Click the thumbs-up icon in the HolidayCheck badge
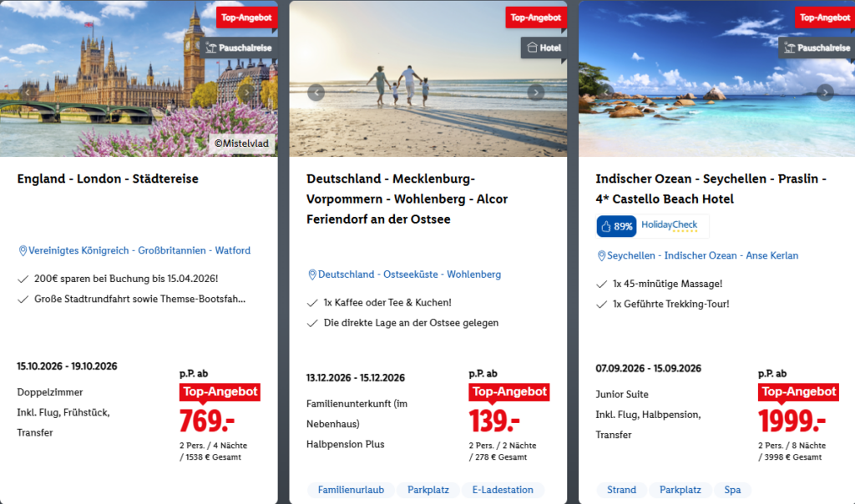This screenshot has height=504, width=855. (605, 226)
